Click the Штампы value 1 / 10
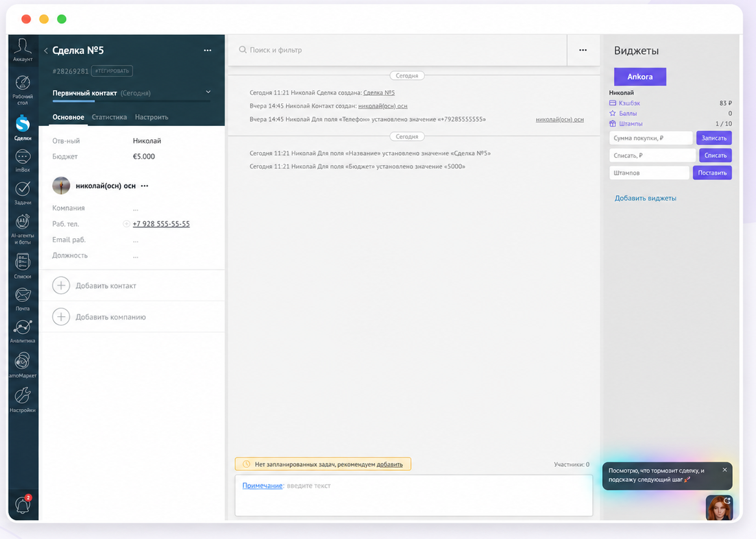 (724, 124)
